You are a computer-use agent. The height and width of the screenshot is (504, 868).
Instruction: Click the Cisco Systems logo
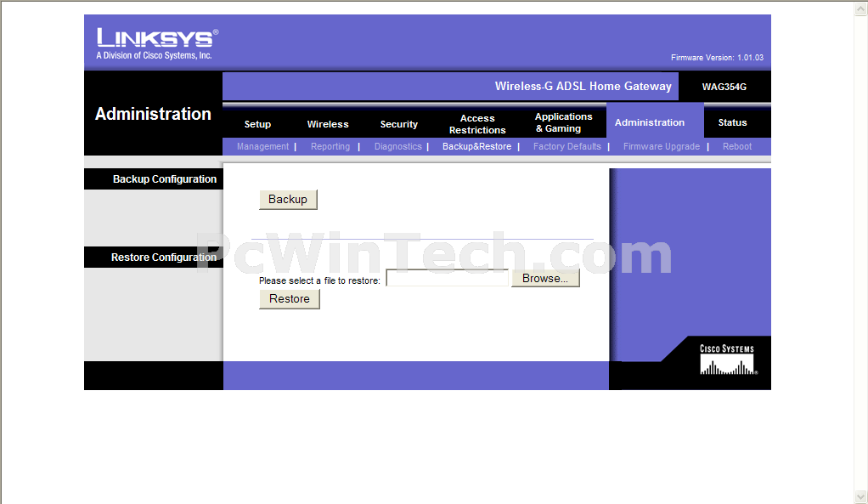727,360
